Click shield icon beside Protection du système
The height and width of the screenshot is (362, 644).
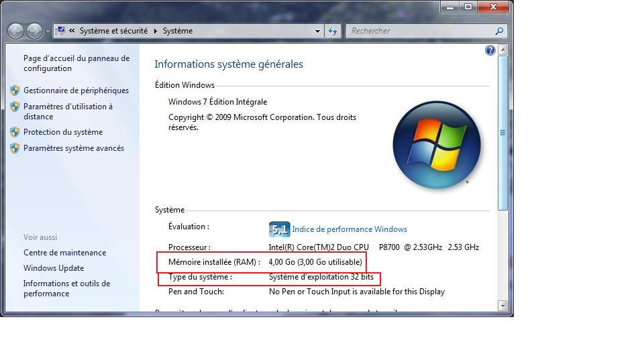[x=15, y=132]
